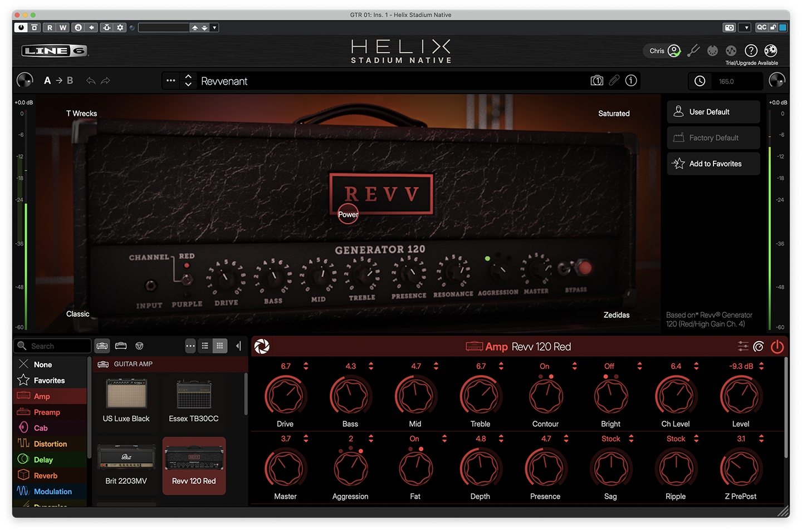Click the gauge icon in Amp header

pos(759,347)
